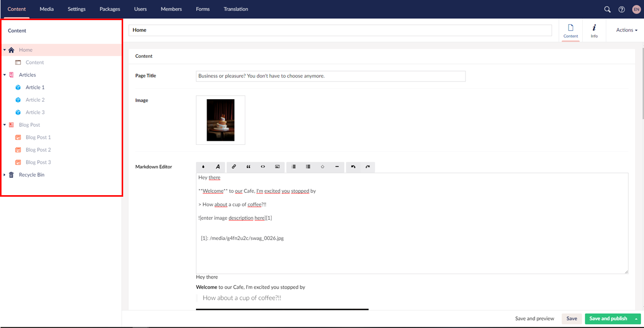Open the help icon in top bar

(x=622, y=9)
